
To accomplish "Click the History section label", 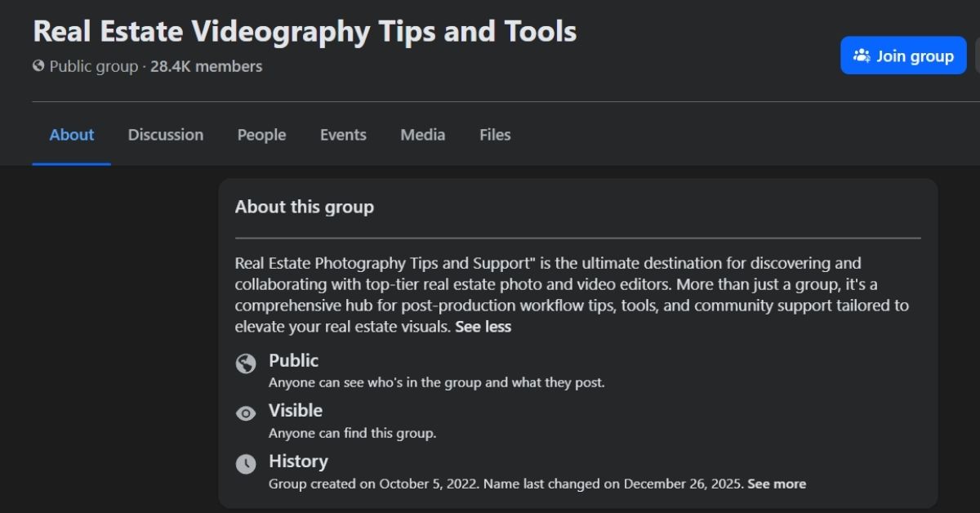I will point(298,461).
